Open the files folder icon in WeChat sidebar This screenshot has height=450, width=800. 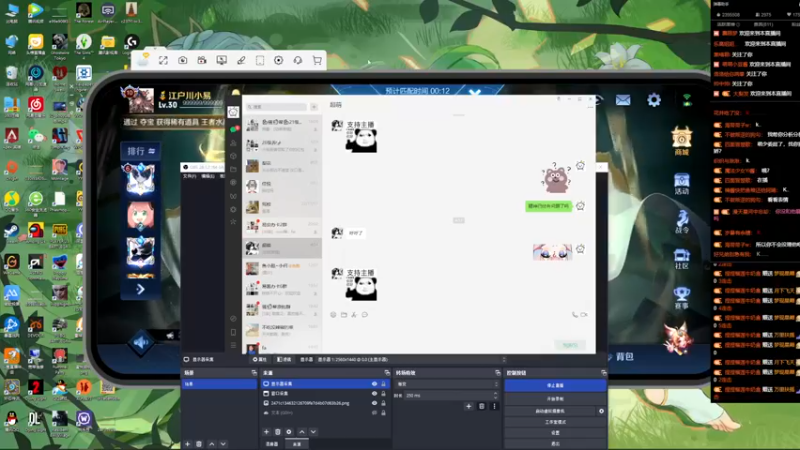click(x=234, y=169)
